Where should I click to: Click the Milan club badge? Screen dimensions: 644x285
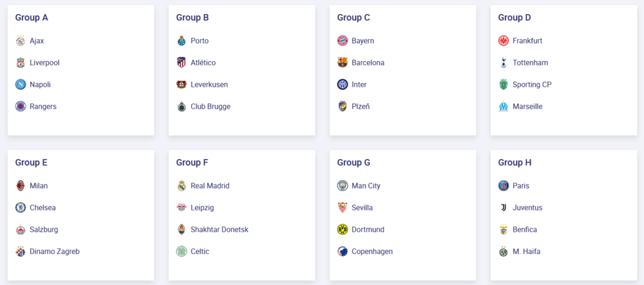(x=21, y=186)
